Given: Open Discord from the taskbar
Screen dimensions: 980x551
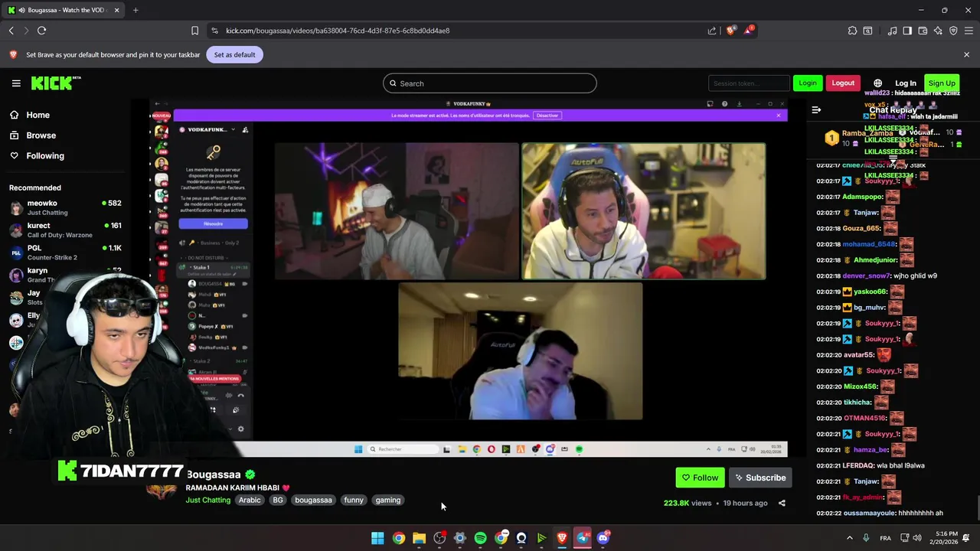Looking at the screenshot, I should click(x=603, y=538).
